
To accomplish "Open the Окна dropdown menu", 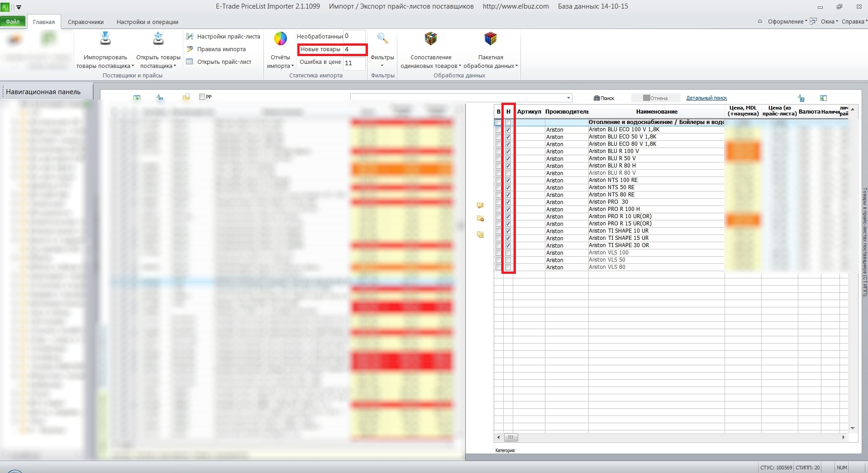I will 829,21.
